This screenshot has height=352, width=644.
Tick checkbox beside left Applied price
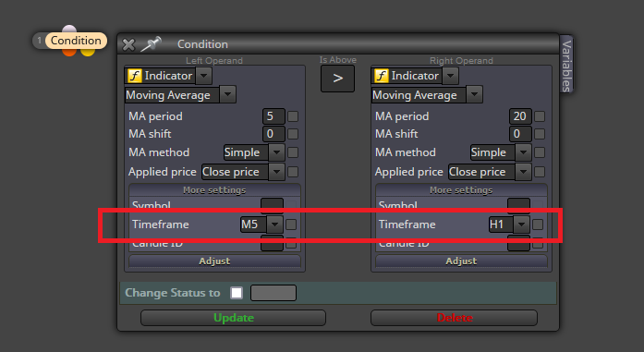[x=293, y=172]
